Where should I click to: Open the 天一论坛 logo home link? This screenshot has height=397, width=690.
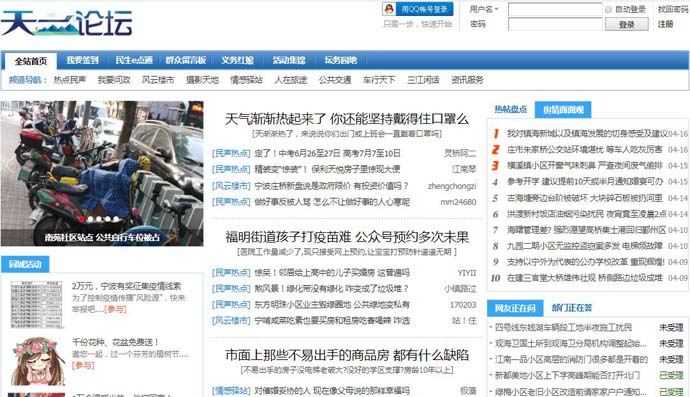[x=66, y=23]
